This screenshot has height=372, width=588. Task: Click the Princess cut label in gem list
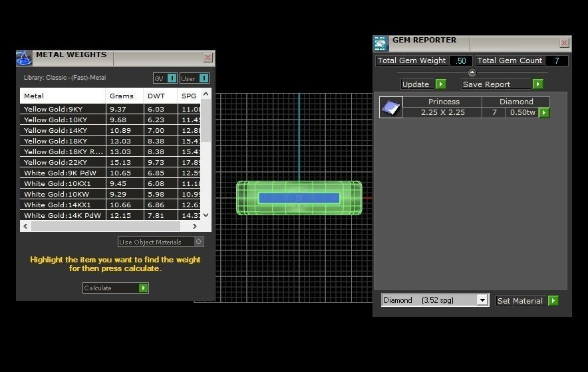[x=444, y=102]
